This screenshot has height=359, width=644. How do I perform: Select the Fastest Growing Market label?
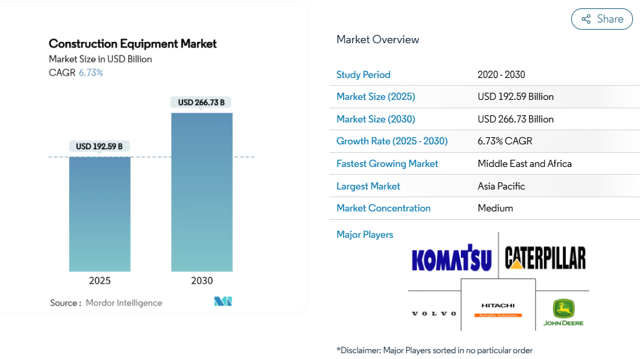[387, 164]
